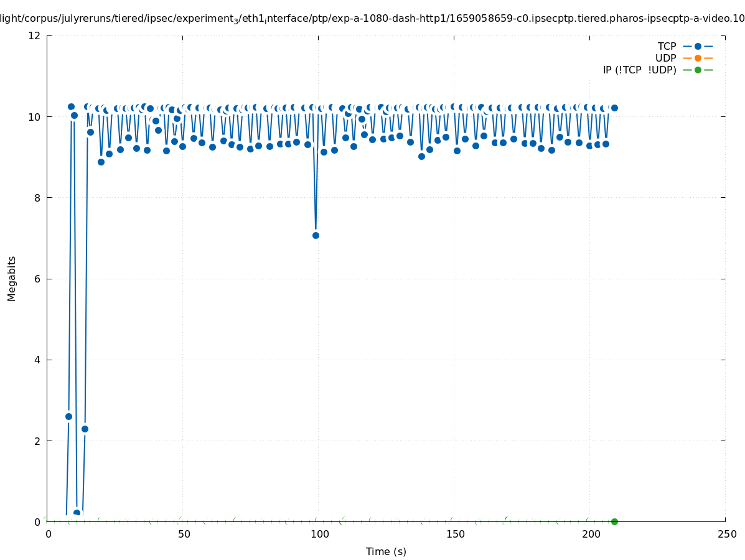This screenshot has height=560, width=745.
Task: Click the TCP point near zero Megabits
Action: [77, 513]
